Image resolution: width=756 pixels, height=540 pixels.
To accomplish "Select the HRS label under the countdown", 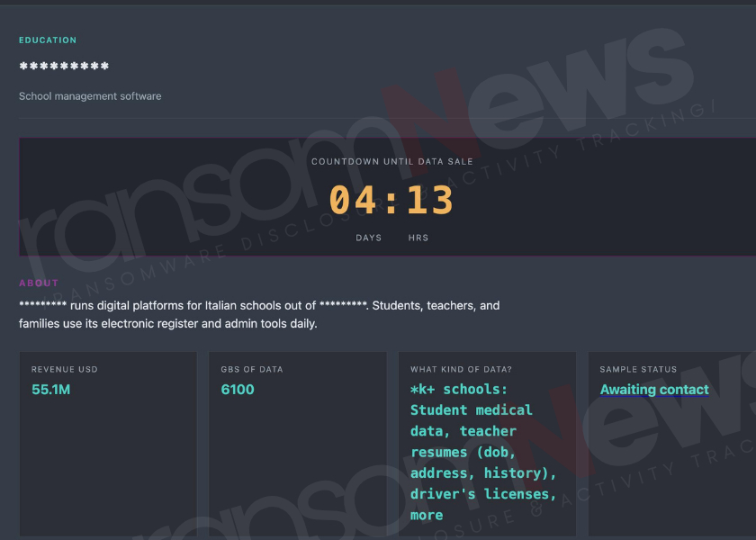I will coord(418,238).
